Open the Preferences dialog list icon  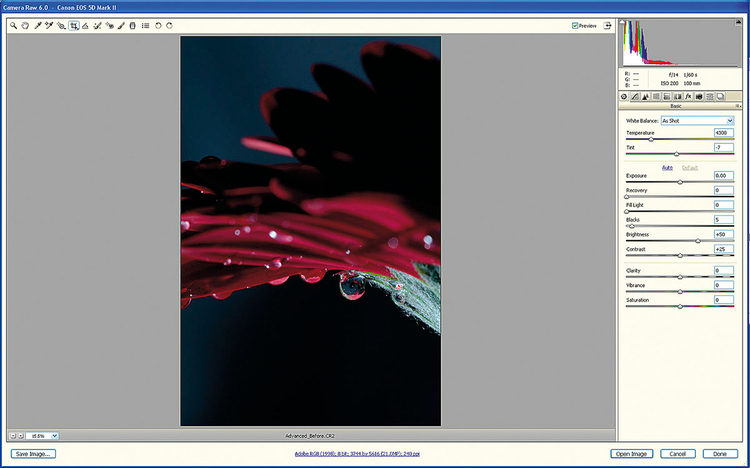pyautogui.click(x=145, y=26)
